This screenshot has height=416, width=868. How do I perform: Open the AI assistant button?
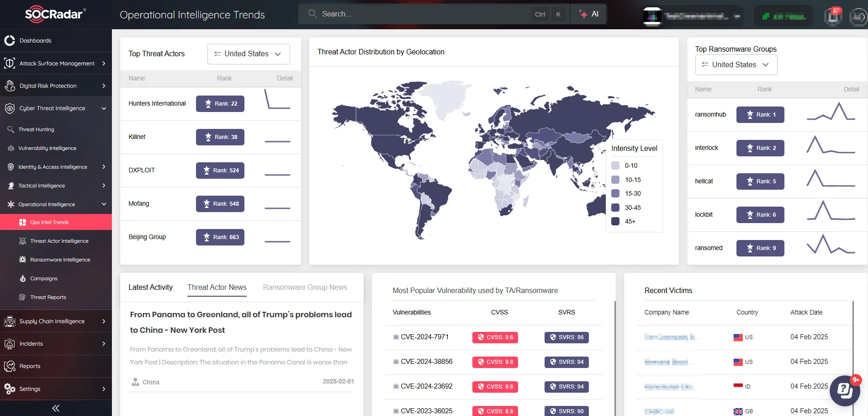(x=588, y=14)
